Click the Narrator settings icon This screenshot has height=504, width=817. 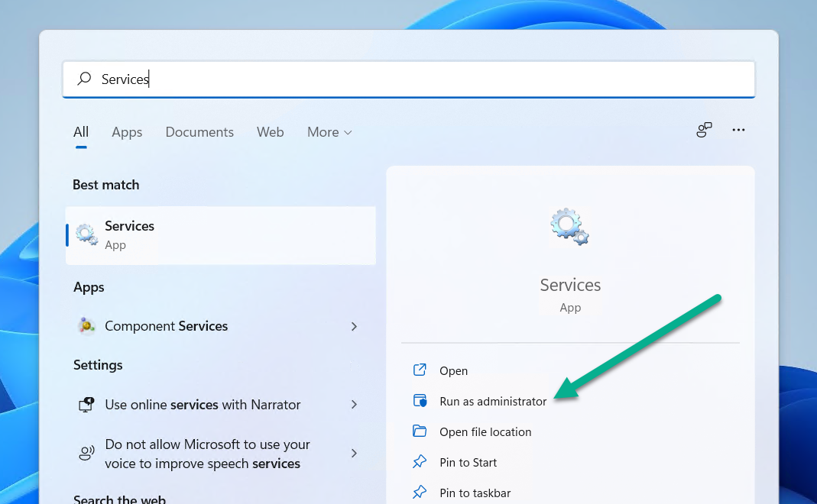[x=86, y=405]
